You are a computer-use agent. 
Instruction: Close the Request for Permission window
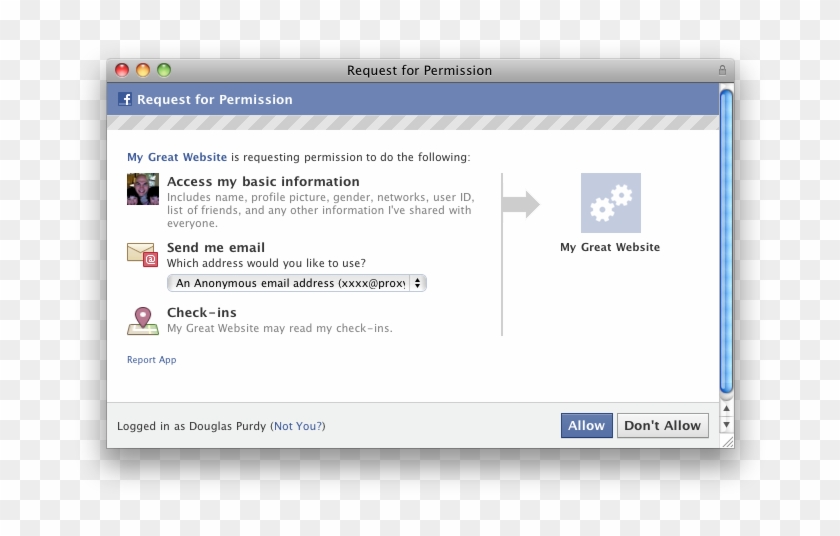[x=122, y=70]
